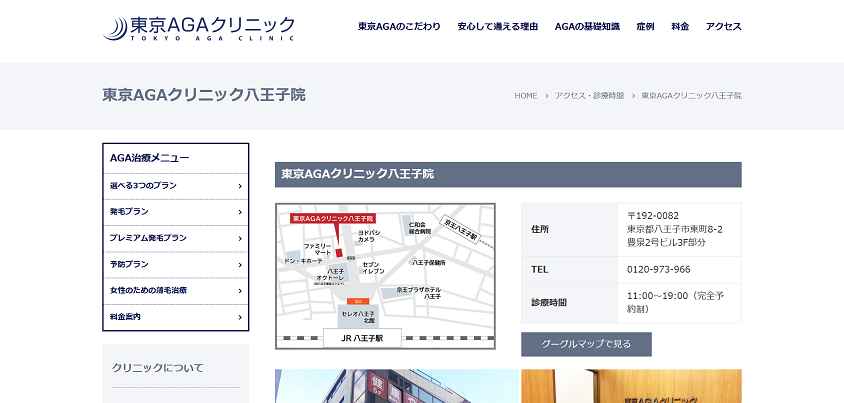Open the 東京AGAのこだわり menu item
Viewport: 844px width, 403px height.
click(x=400, y=26)
